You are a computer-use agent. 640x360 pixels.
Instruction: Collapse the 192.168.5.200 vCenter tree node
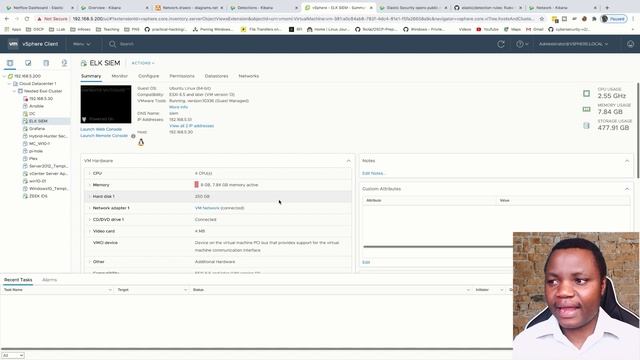pyautogui.click(x=4, y=76)
